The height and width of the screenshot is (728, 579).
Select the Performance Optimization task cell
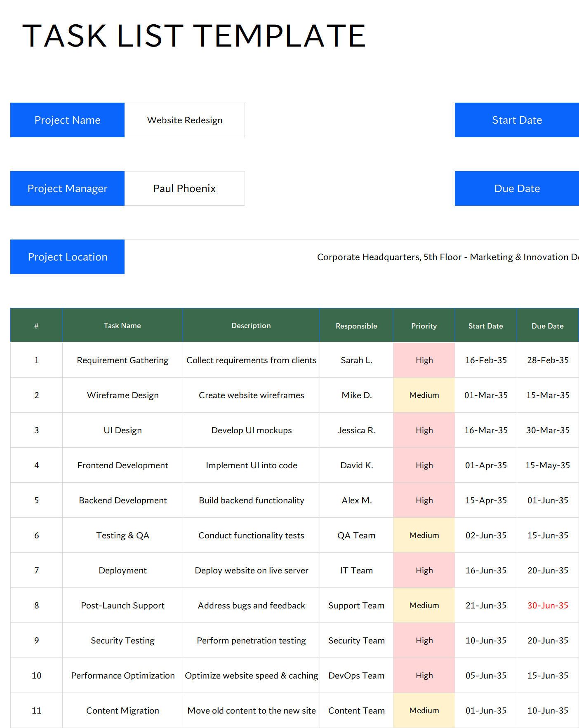pos(122,676)
